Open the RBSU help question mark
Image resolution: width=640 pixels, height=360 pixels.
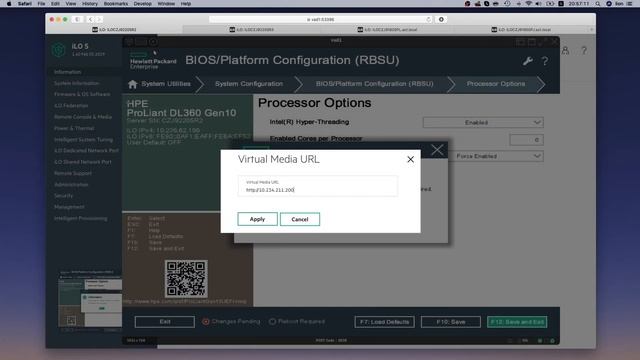click(x=545, y=61)
